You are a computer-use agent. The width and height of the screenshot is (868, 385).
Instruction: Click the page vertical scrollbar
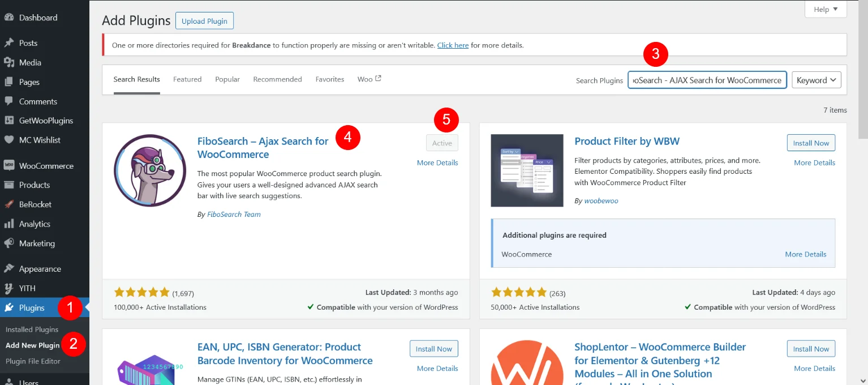point(863,71)
